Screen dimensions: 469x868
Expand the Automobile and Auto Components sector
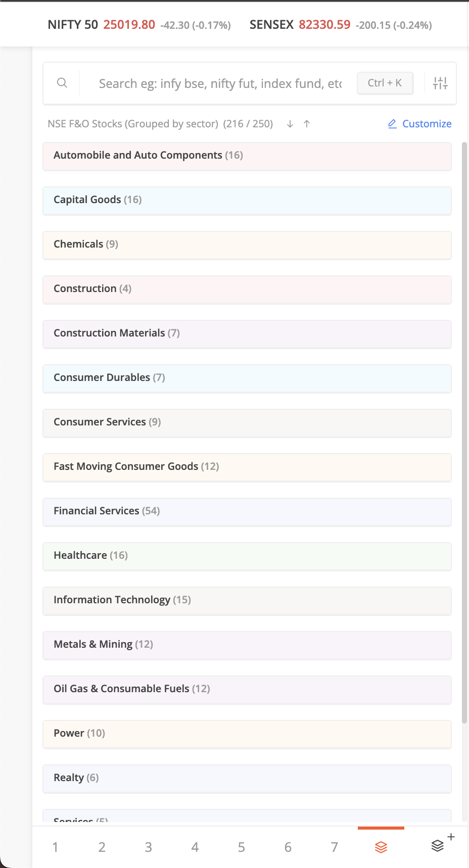click(247, 156)
